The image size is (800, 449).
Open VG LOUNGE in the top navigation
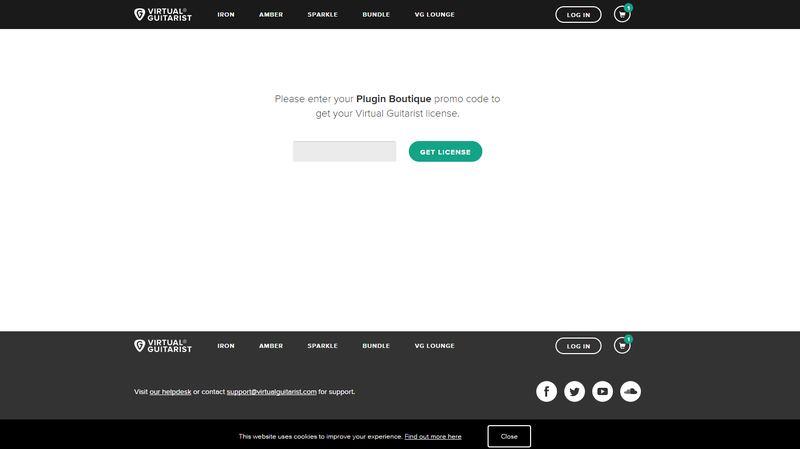point(435,14)
